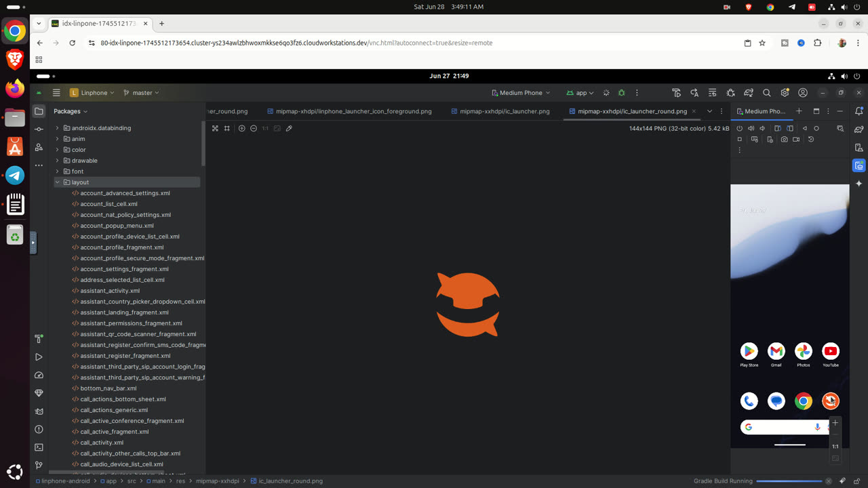Image resolution: width=868 pixels, height=488 pixels.
Task: Click emulator volume up icon
Action: (x=751, y=128)
